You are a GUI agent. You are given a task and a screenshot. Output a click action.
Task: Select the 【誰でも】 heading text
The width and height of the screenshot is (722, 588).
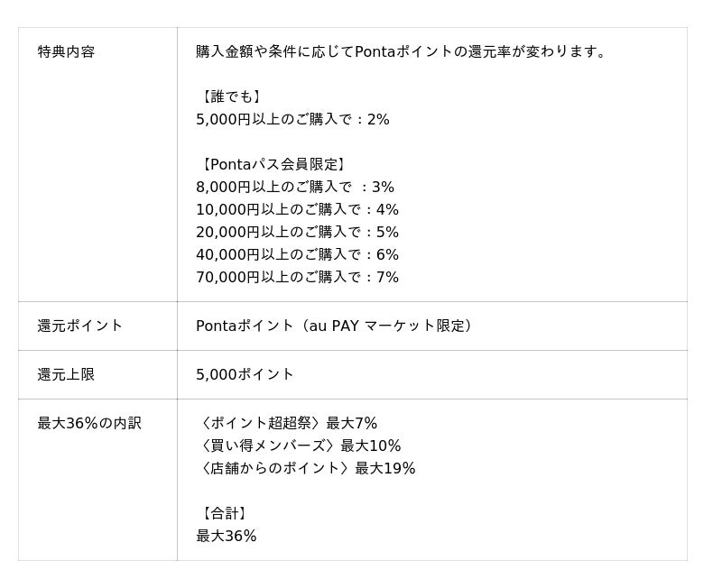tap(231, 96)
